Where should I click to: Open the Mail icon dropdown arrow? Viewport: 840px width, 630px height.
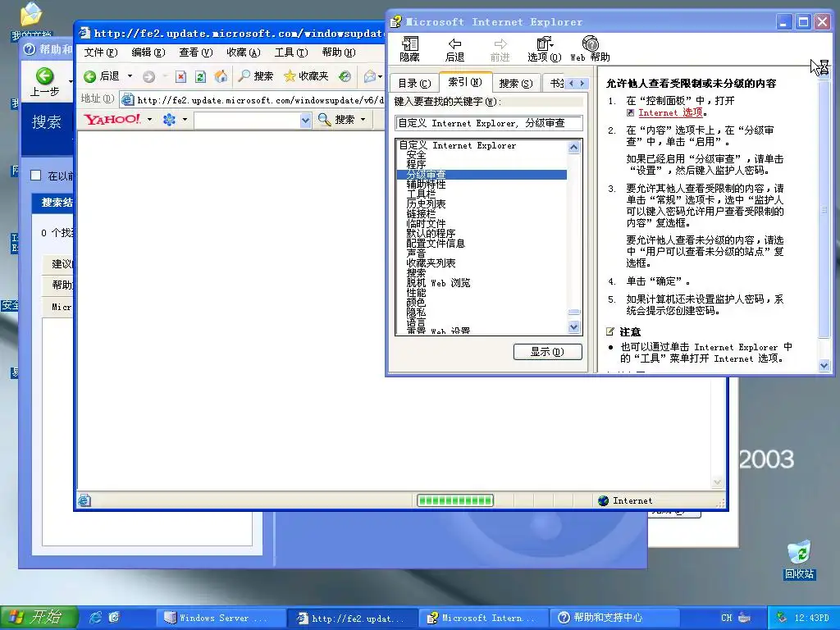tap(380, 76)
